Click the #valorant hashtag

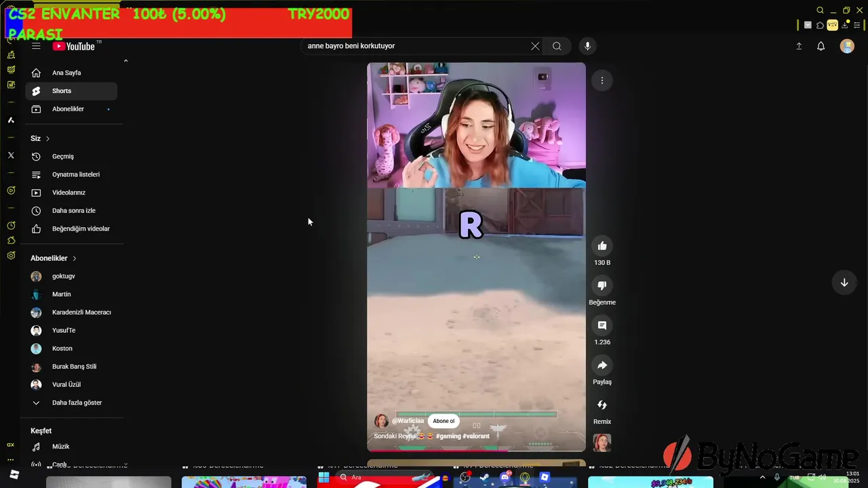coord(476,436)
